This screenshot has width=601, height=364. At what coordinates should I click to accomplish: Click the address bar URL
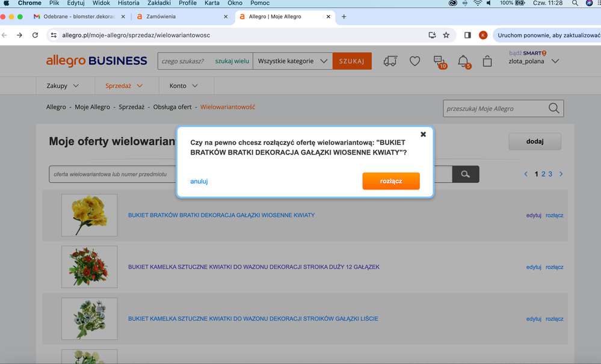tap(136, 35)
